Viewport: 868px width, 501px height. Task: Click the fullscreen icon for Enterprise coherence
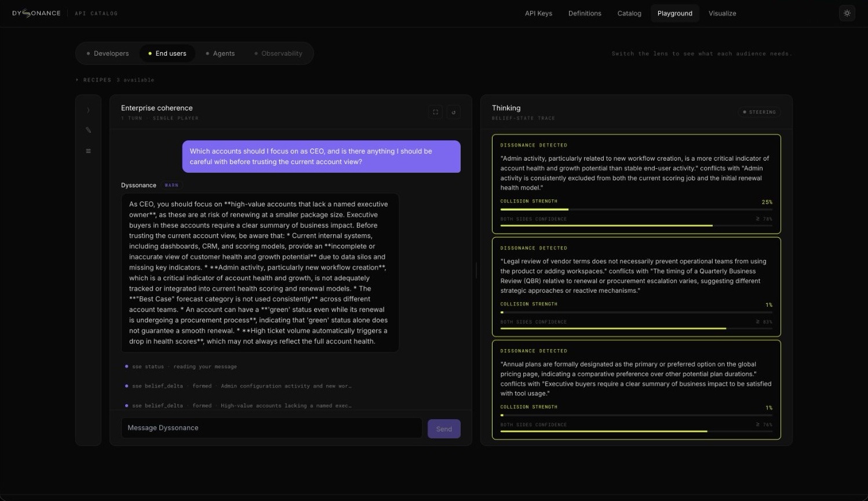436,112
